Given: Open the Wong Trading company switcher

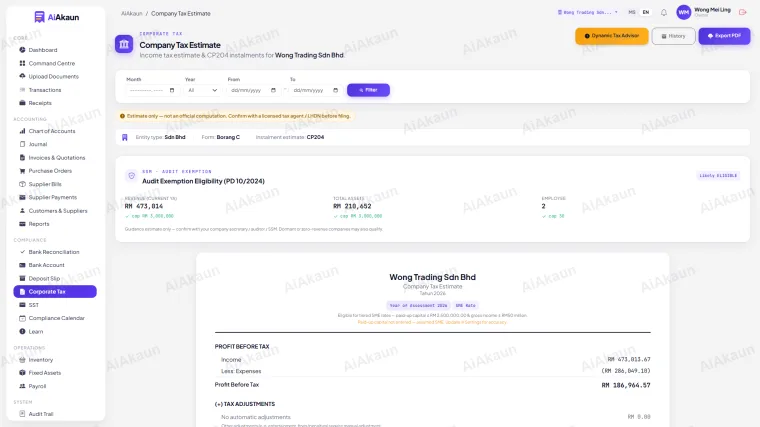Looking at the screenshot, I should coord(587,13).
